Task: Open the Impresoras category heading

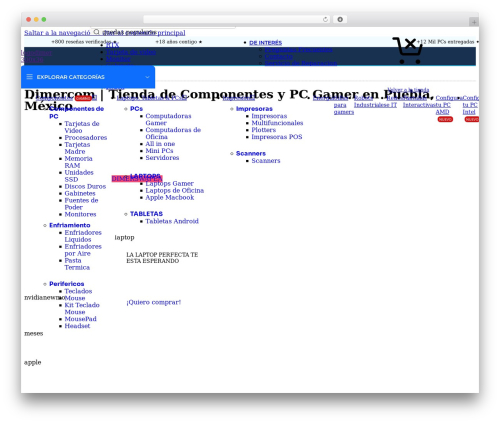Action: pyautogui.click(x=254, y=109)
